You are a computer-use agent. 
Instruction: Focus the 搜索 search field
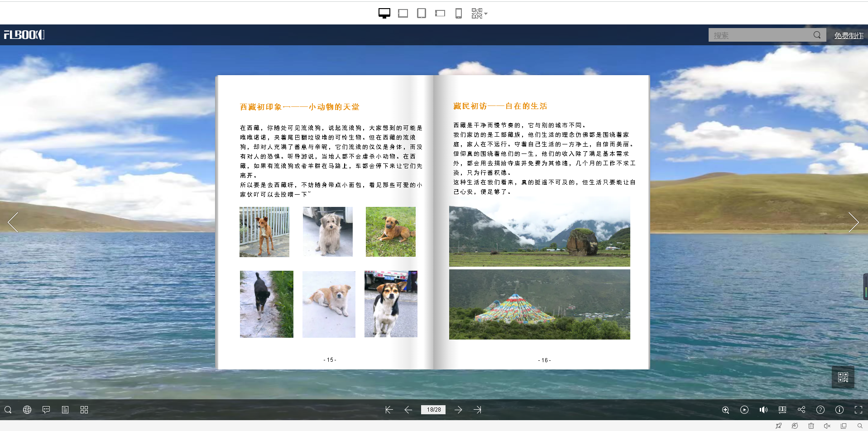pyautogui.click(x=761, y=35)
